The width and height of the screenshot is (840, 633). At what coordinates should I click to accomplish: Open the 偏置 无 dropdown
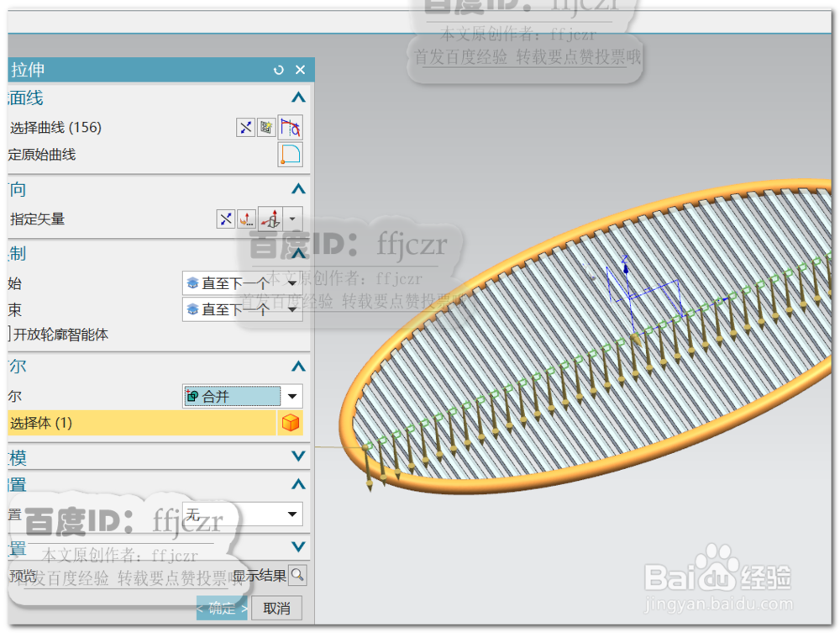pyautogui.click(x=242, y=514)
